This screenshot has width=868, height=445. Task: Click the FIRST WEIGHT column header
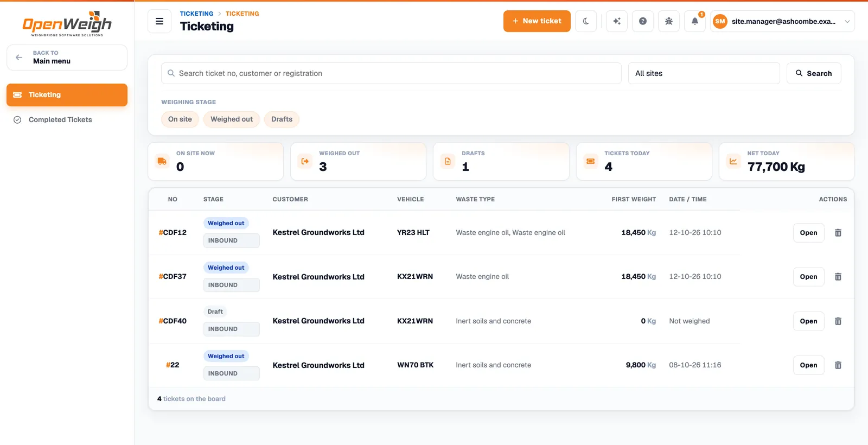634,200
